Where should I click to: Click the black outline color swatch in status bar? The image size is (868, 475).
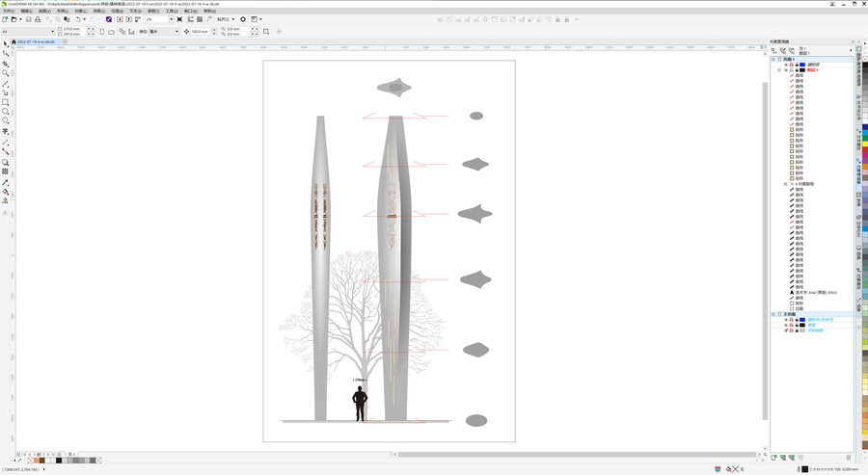coord(805,469)
